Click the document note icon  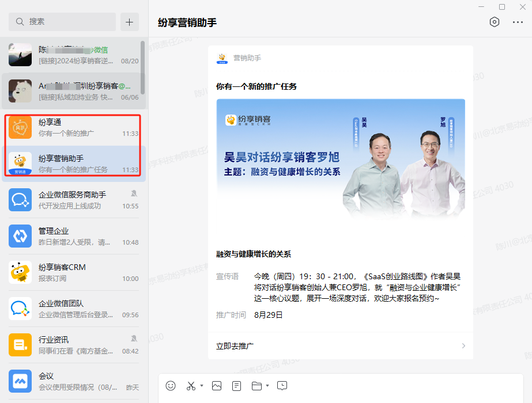tap(236, 386)
